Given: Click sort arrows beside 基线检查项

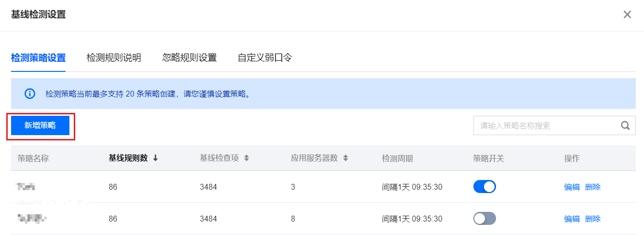Looking at the screenshot, I should coord(246,158).
